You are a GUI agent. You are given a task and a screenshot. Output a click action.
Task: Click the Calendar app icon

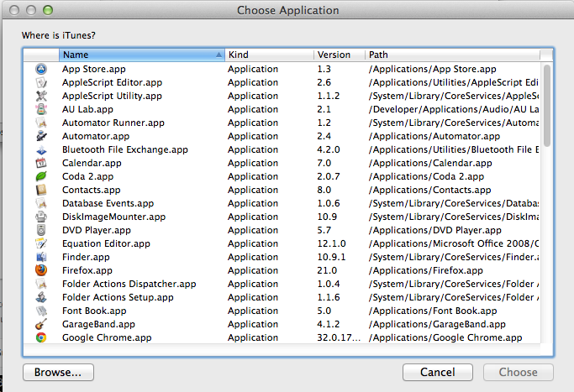[41, 163]
